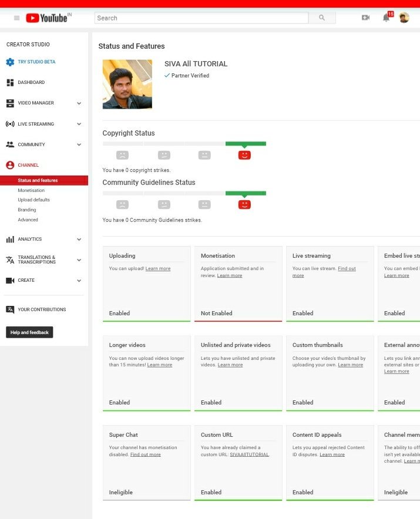Click Learn more in Custom thumbnails card

(x=351, y=365)
